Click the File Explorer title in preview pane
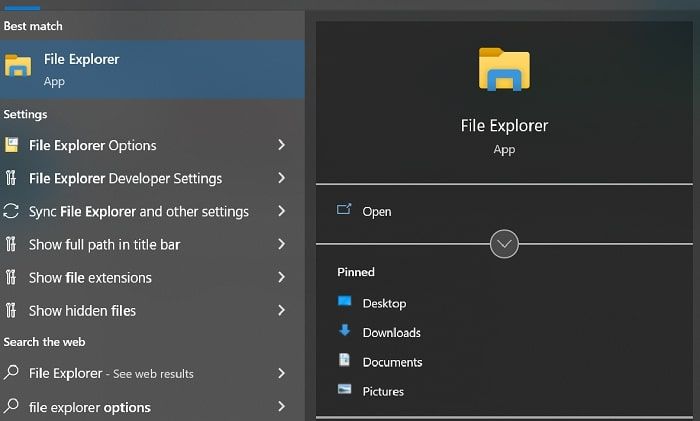 click(x=504, y=126)
